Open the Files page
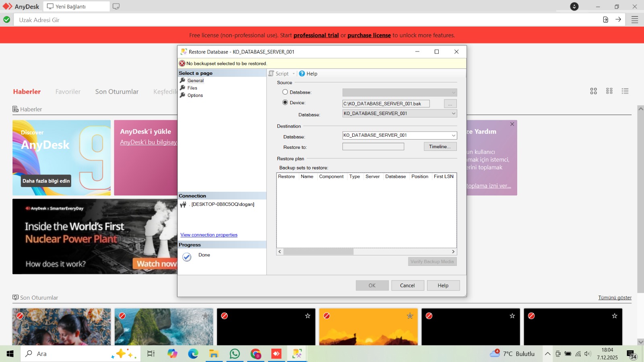 192,88
